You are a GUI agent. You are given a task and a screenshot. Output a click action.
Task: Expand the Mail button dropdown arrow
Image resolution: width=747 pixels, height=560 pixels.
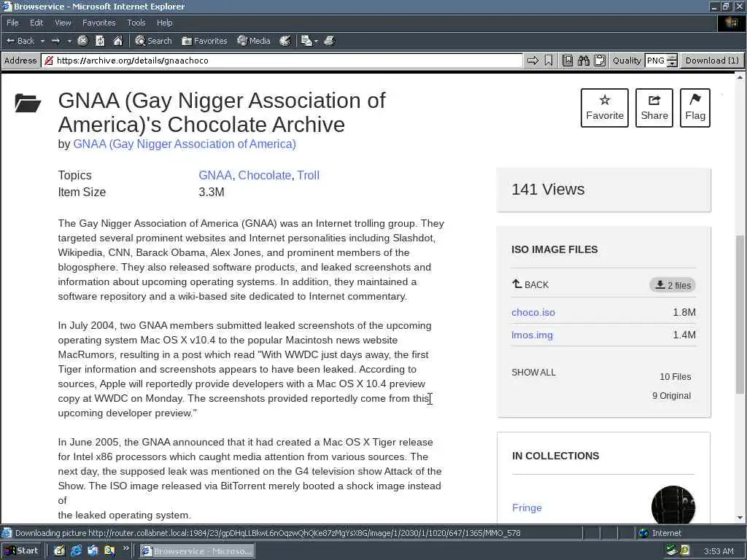point(316,42)
